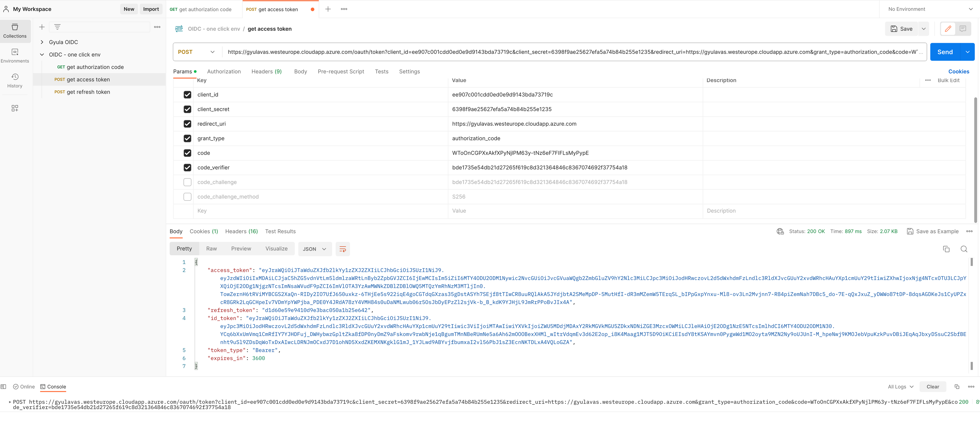Click the add new tab plus icon
This screenshot has height=438, width=980.
point(328,9)
